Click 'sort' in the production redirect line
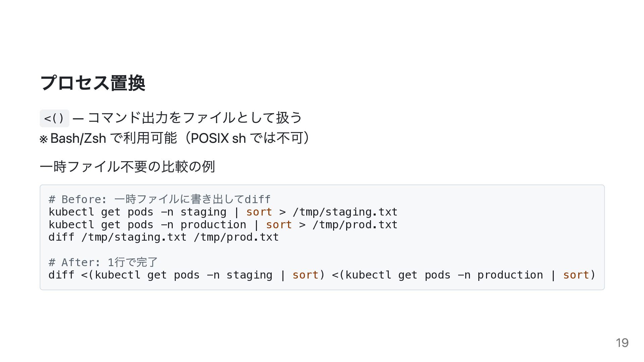This screenshot has height=362, width=644. 279,225
